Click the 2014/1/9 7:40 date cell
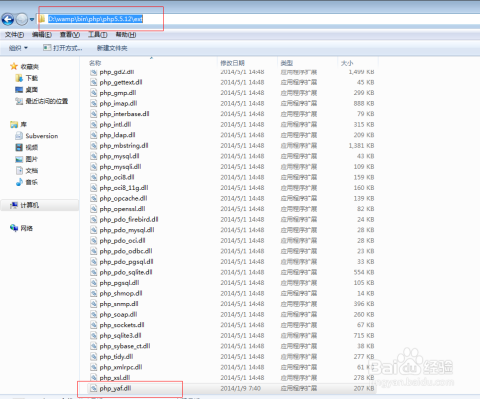This screenshot has width=480, height=399. [x=240, y=388]
